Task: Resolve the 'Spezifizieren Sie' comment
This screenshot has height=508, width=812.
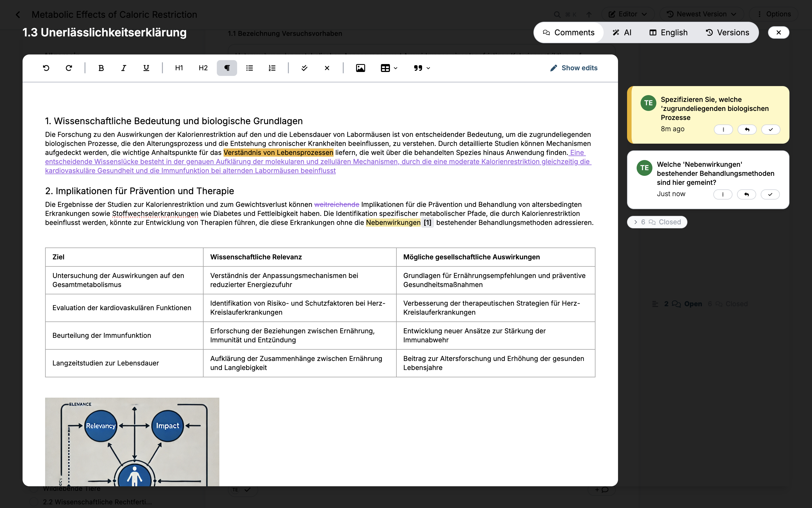Action: (x=770, y=129)
